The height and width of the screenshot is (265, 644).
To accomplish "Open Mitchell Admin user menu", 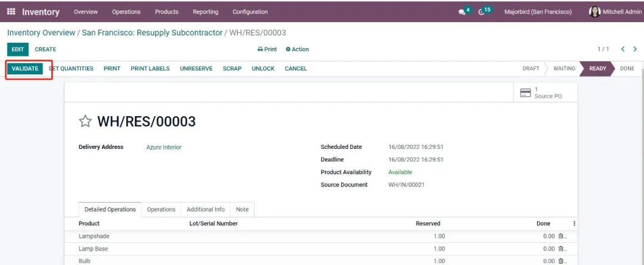I will pos(615,11).
